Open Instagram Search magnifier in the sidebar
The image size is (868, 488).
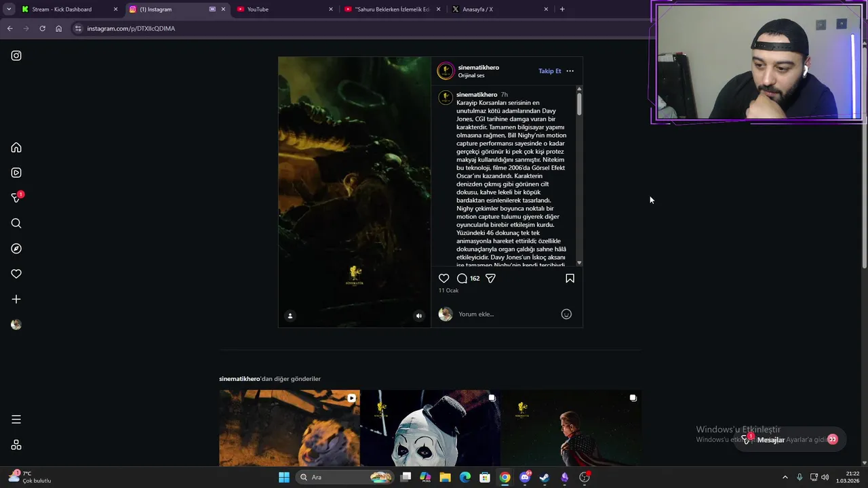[x=16, y=224]
